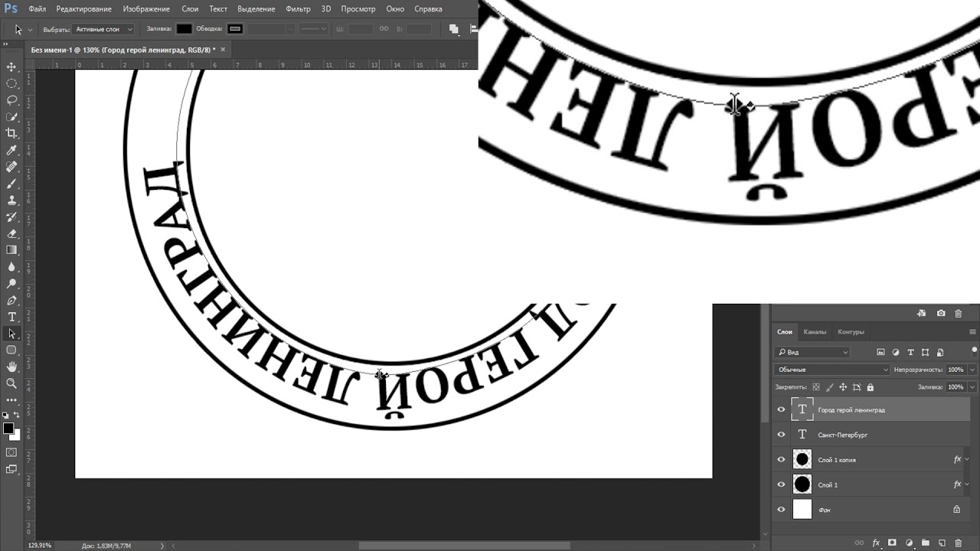980x551 pixels.
Task: Open the Файл menu
Action: pos(38,9)
